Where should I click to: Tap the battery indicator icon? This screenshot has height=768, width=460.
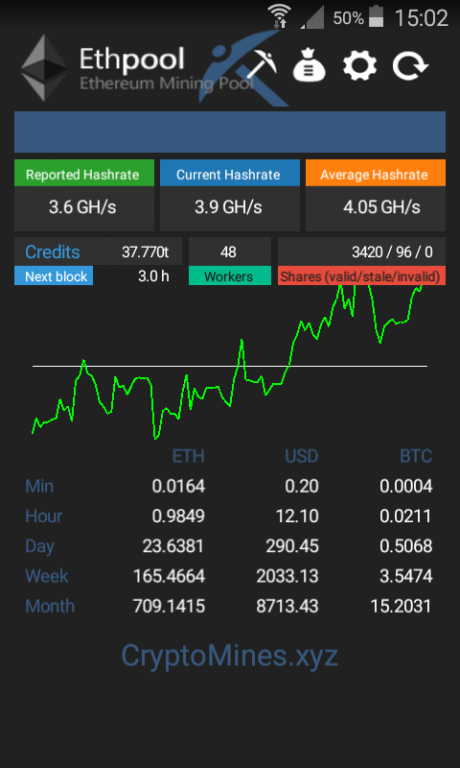pos(376,17)
